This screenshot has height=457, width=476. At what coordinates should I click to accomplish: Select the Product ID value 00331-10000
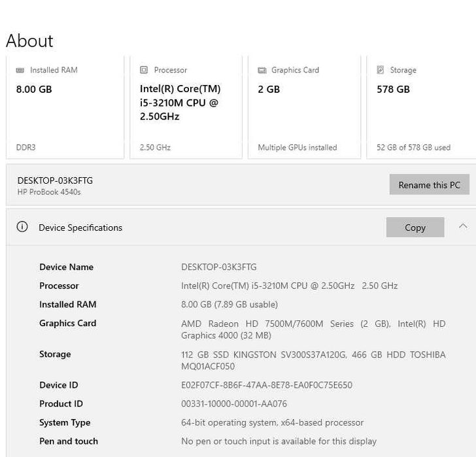[x=234, y=403]
